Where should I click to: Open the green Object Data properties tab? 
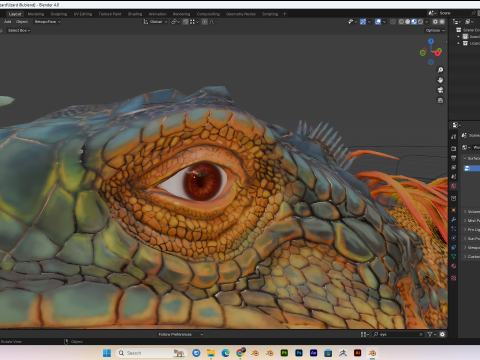[454, 257]
